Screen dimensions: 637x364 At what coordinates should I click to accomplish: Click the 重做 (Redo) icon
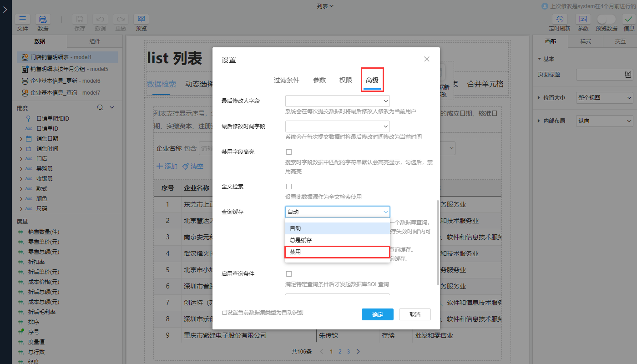(x=120, y=20)
